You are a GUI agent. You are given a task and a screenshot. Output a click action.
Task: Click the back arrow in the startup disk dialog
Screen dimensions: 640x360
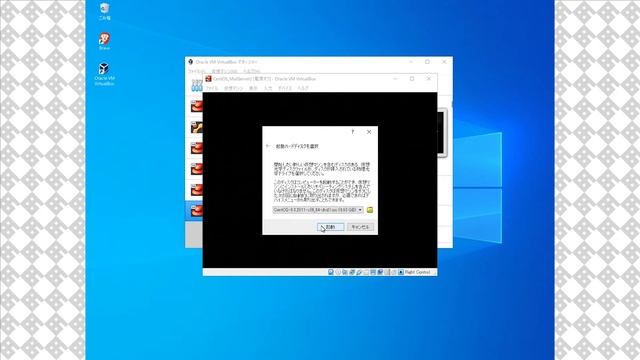[268, 146]
